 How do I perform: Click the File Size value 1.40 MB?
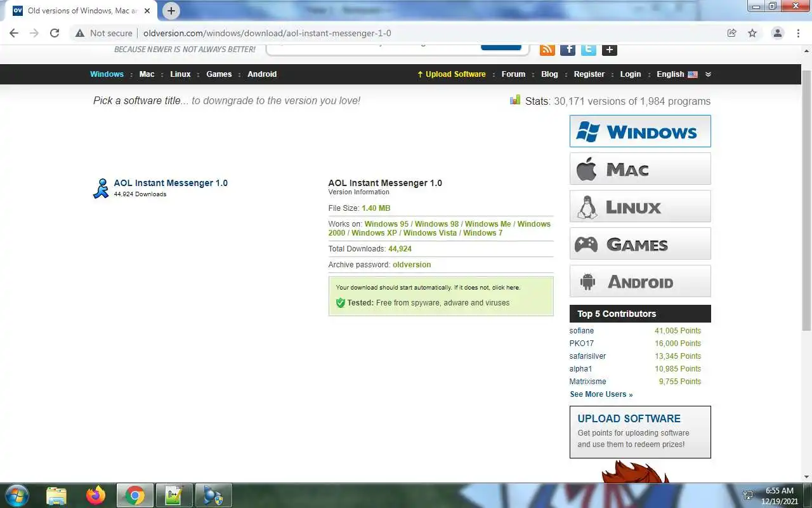[376, 208]
